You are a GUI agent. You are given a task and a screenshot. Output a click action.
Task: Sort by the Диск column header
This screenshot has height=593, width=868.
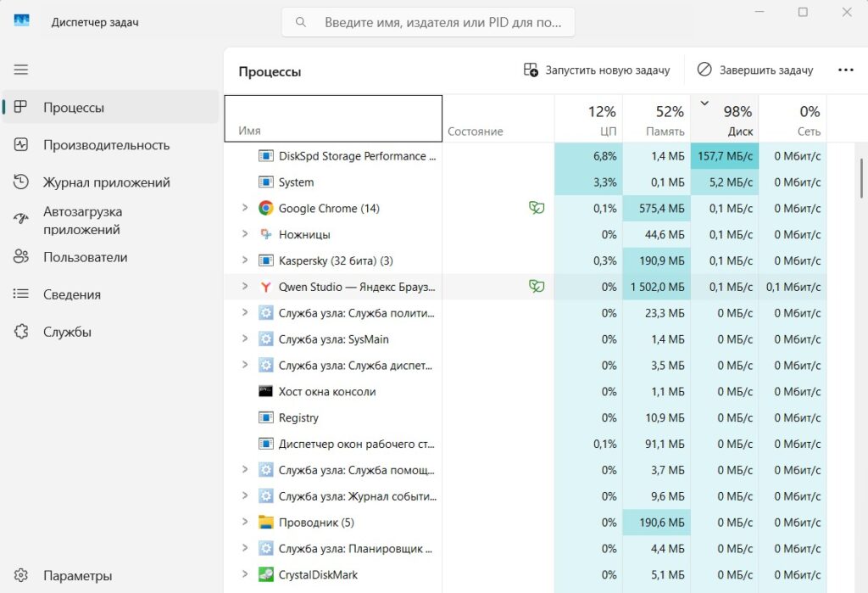725,119
